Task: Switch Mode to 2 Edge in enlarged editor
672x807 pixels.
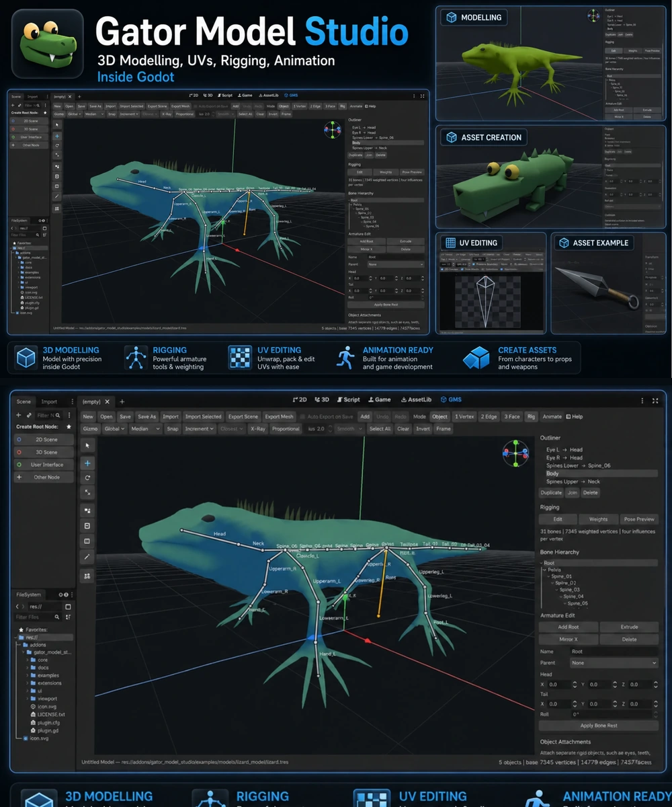Action: (x=489, y=416)
